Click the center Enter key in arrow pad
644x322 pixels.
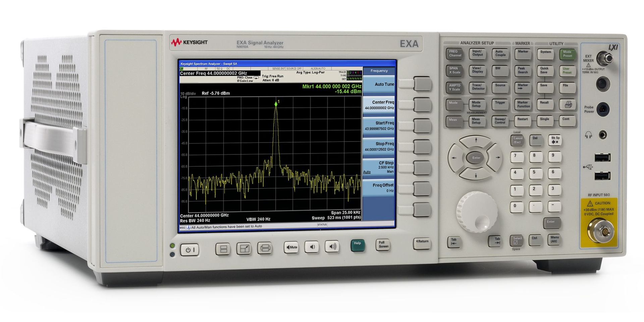pyautogui.click(x=476, y=158)
